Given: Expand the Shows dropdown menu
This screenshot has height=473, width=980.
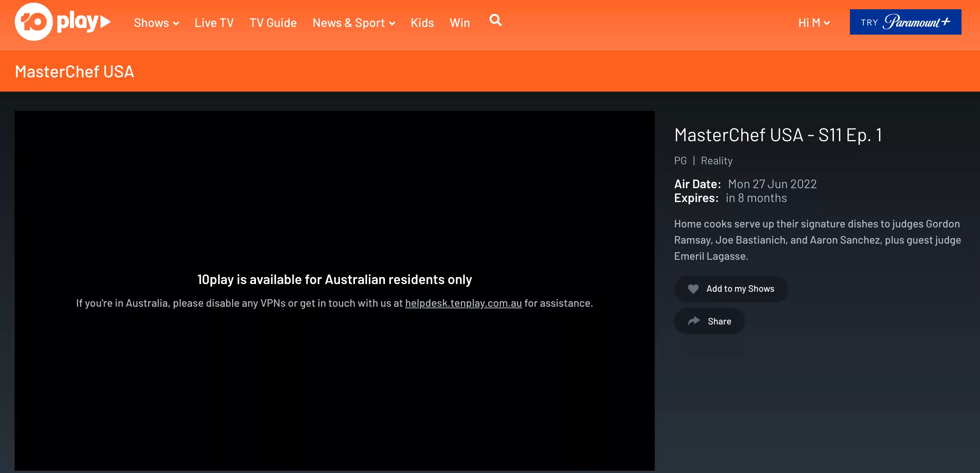Looking at the screenshot, I should pos(156,23).
